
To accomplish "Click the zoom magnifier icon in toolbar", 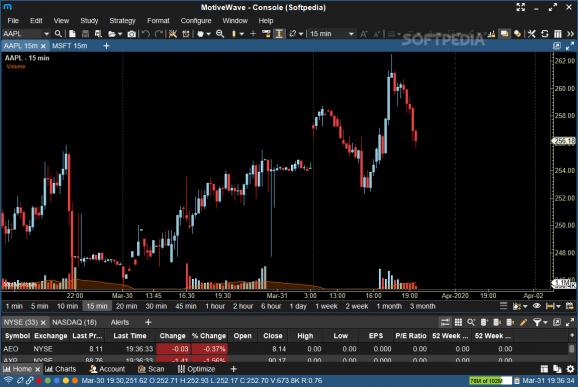I will pos(220,34).
